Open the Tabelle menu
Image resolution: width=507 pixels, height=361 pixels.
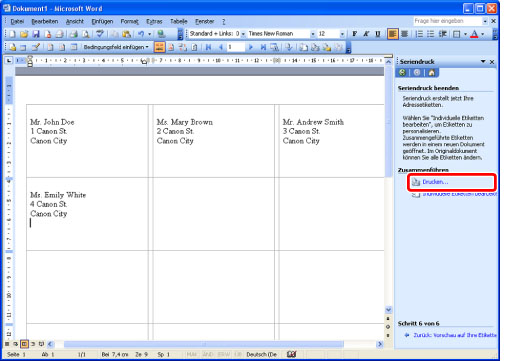(x=179, y=21)
